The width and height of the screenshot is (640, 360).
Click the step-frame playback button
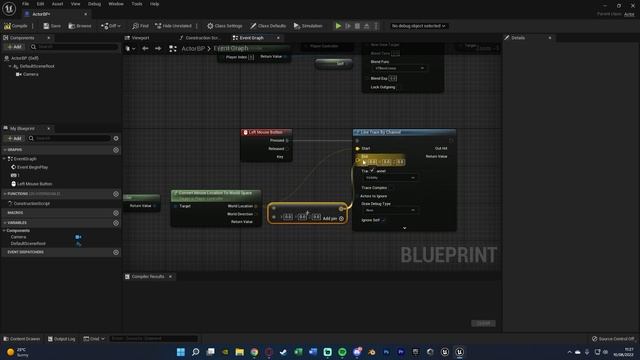(348, 26)
